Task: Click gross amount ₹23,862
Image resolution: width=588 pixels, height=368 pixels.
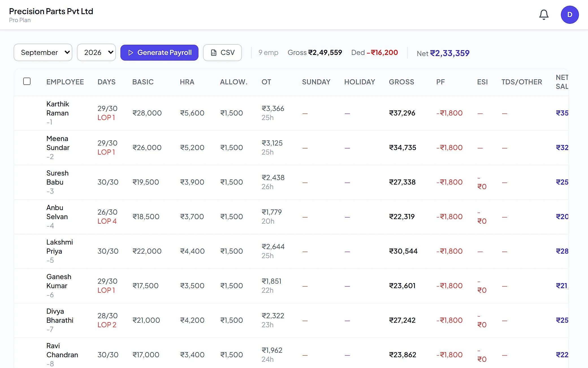Action: [403, 355]
